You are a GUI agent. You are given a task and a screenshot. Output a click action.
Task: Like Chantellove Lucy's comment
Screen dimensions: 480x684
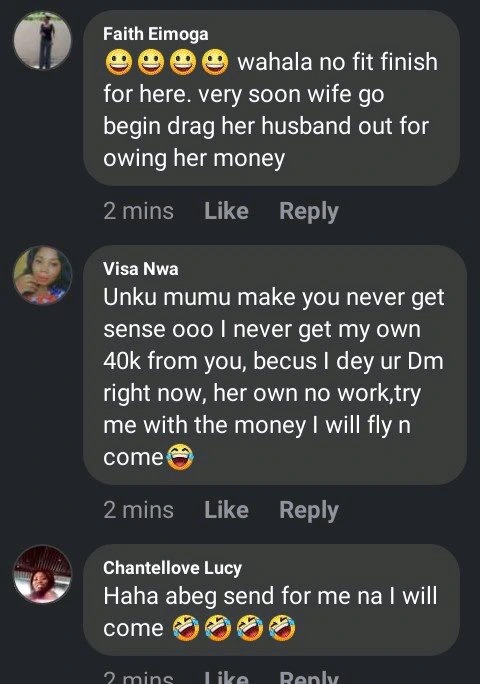click(226, 677)
